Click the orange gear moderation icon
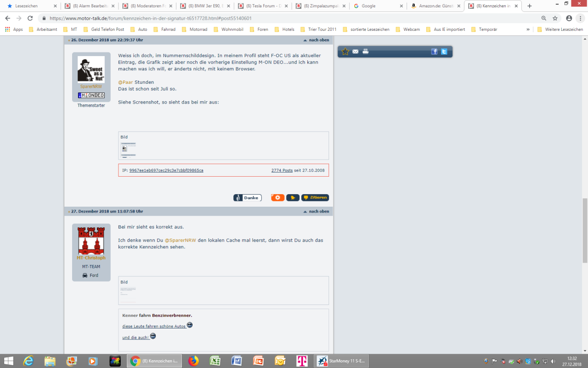 coord(277,198)
